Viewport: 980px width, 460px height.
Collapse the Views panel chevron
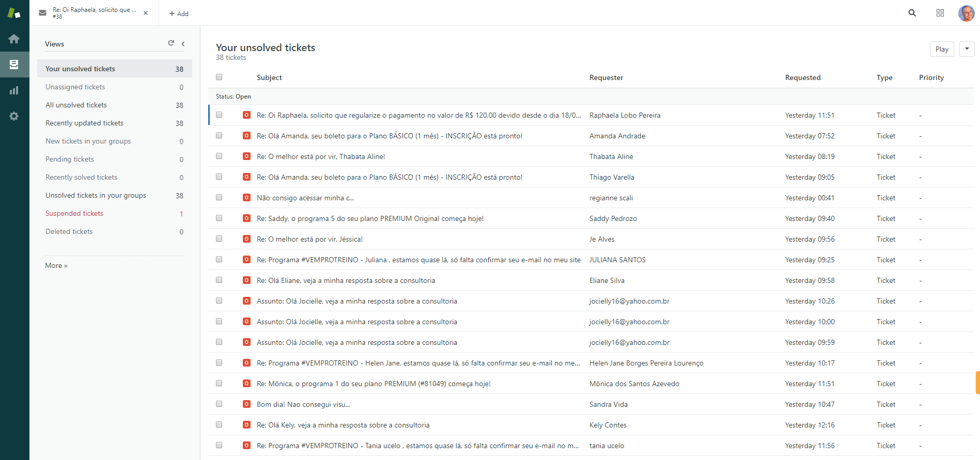tap(183, 44)
